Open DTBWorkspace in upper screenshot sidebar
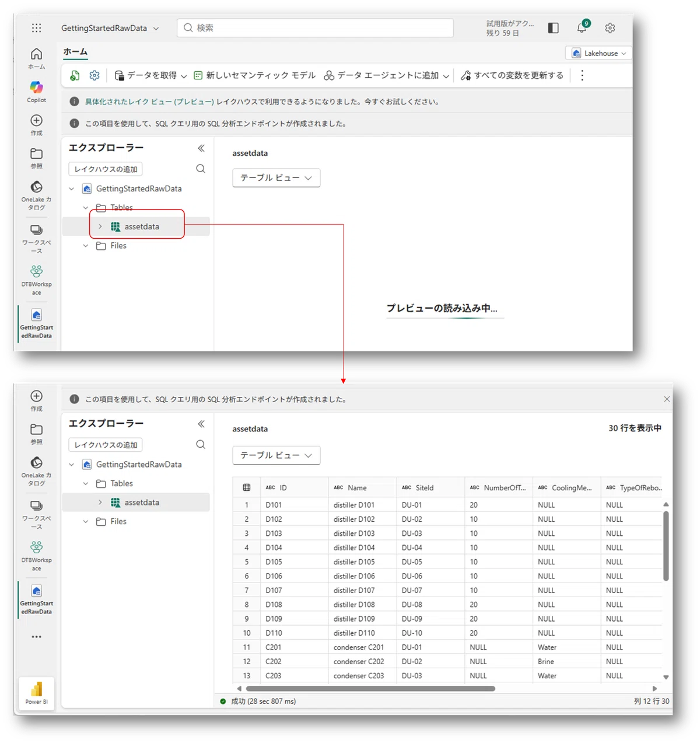Viewport: 700px width, 743px height. pyautogui.click(x=36, y=280)
